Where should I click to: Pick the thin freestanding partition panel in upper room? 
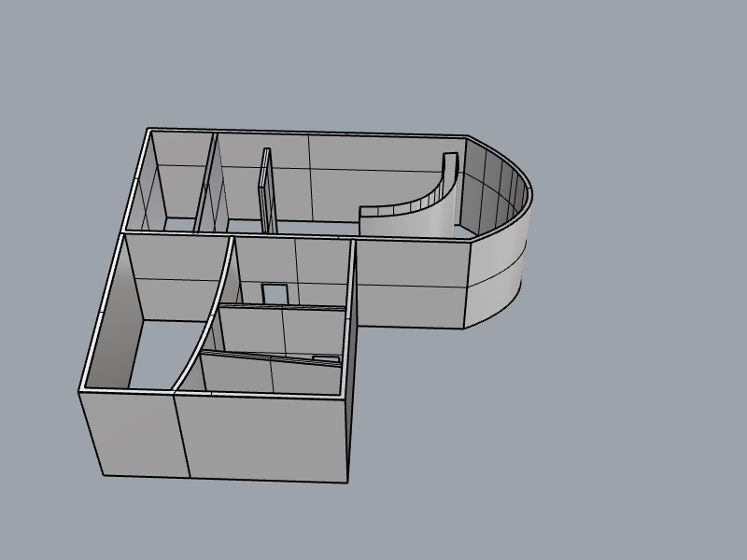267,190
